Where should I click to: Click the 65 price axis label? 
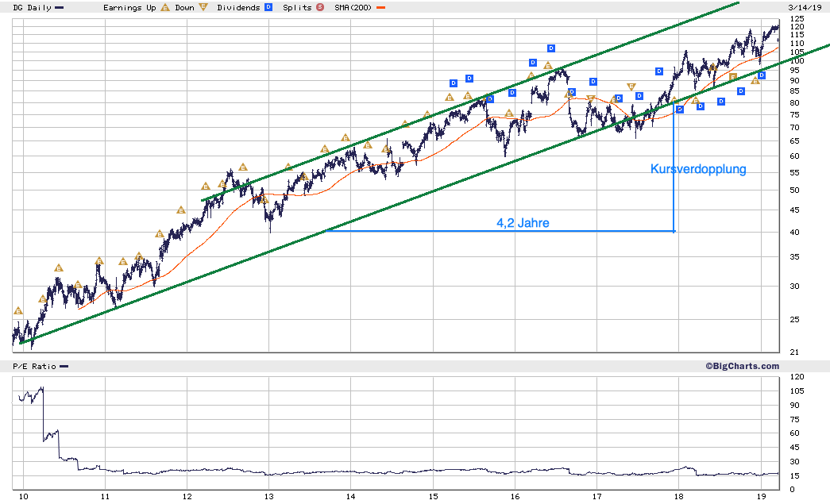(794, 141)
